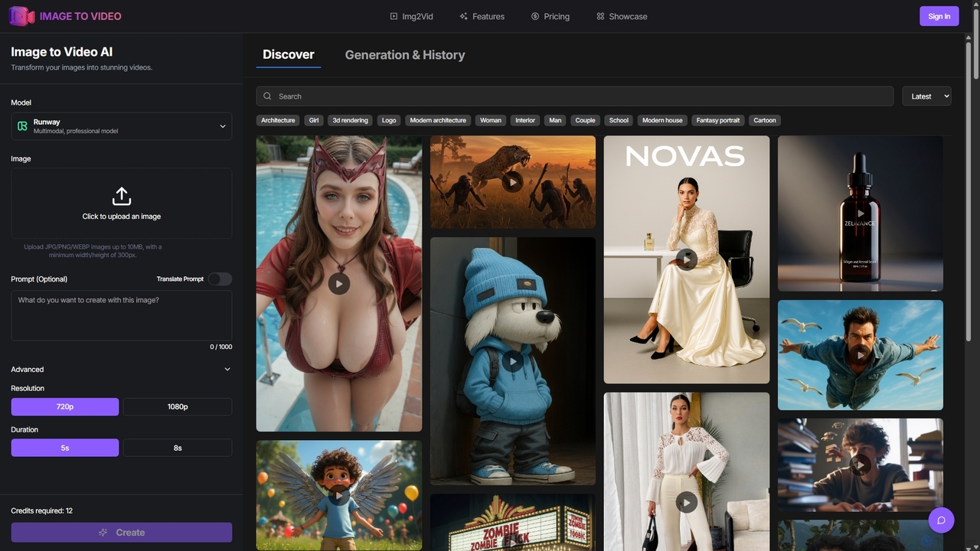The width and height of the screenshot is (980, 551).
Task: Click the IMAGE TO VIDEO brand text
Action: 80,16
